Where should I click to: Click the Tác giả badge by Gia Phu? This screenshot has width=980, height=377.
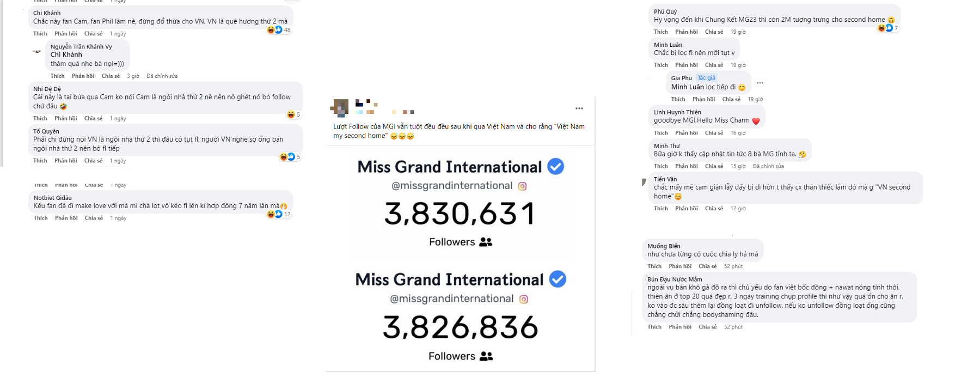(x=706, y=78)
